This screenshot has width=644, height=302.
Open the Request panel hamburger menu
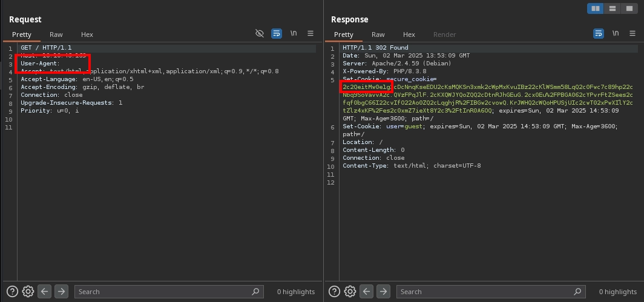coord(310,34)
